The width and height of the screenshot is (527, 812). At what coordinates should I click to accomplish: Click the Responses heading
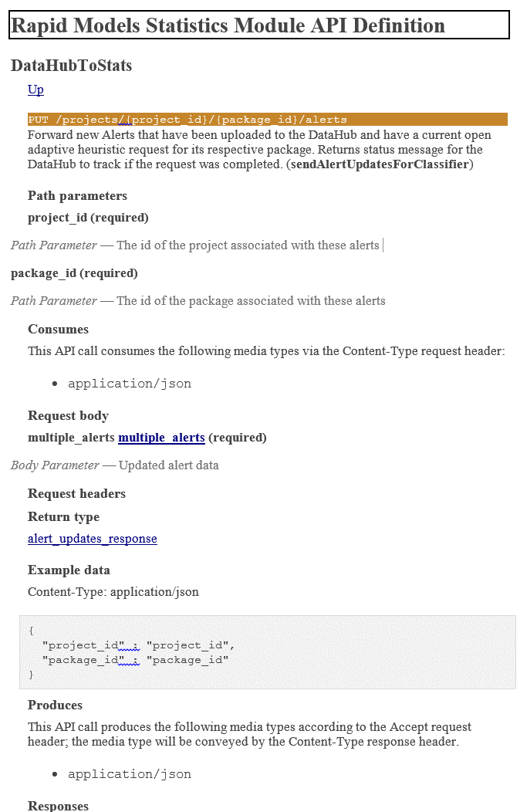click(x=58, y=806)
